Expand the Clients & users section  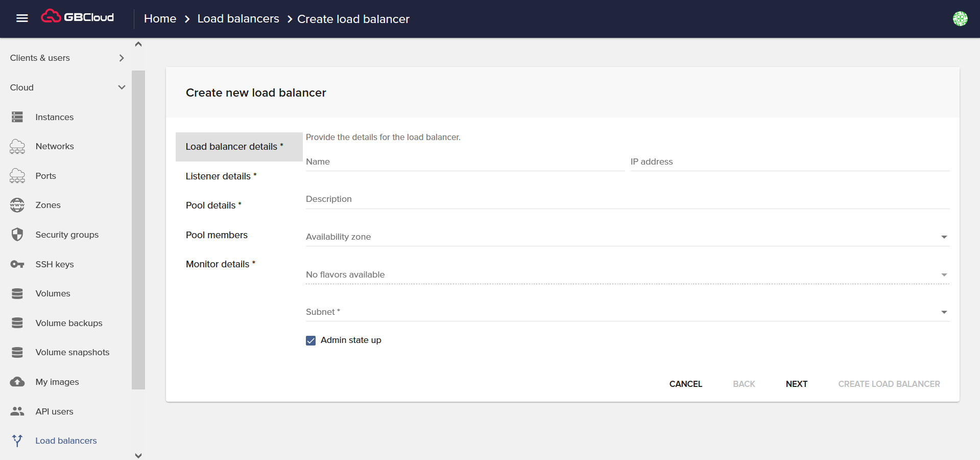pyautogui.click(x=122, y=58)
